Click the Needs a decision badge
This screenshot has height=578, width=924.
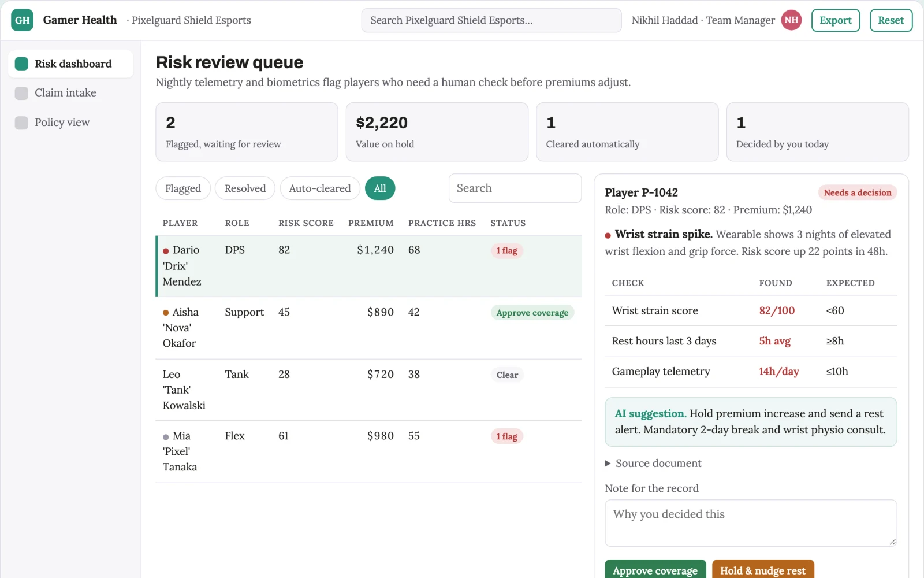click(858, 193)
